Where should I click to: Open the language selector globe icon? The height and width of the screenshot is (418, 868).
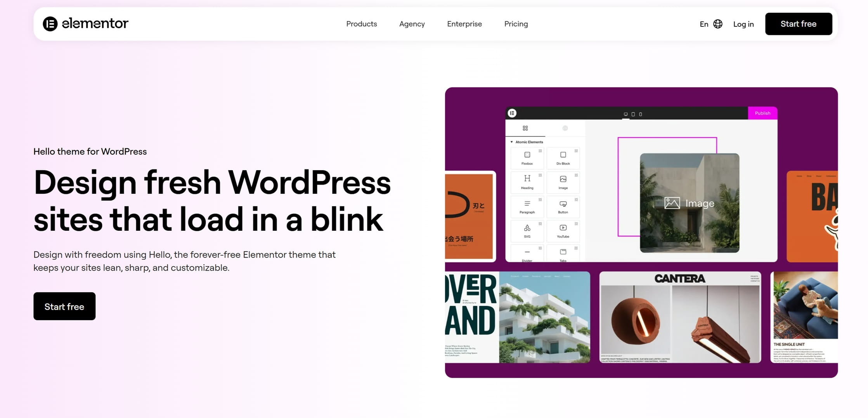click(718, 24)
